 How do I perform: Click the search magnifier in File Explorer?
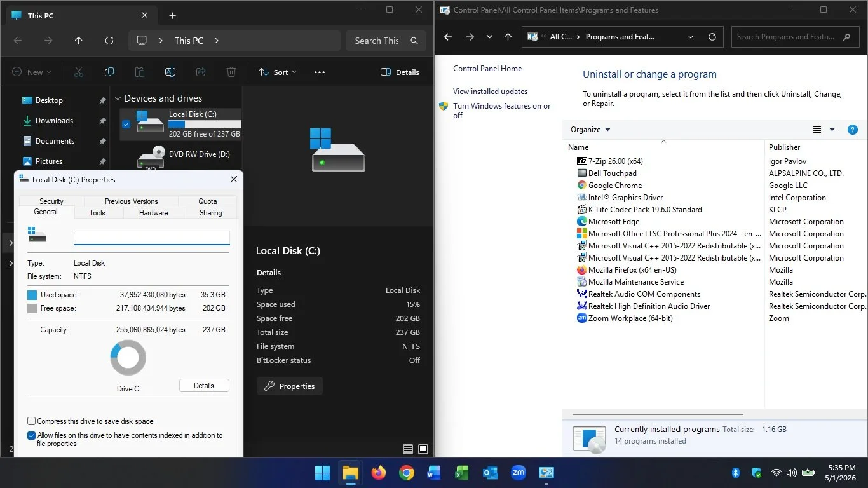414,41
